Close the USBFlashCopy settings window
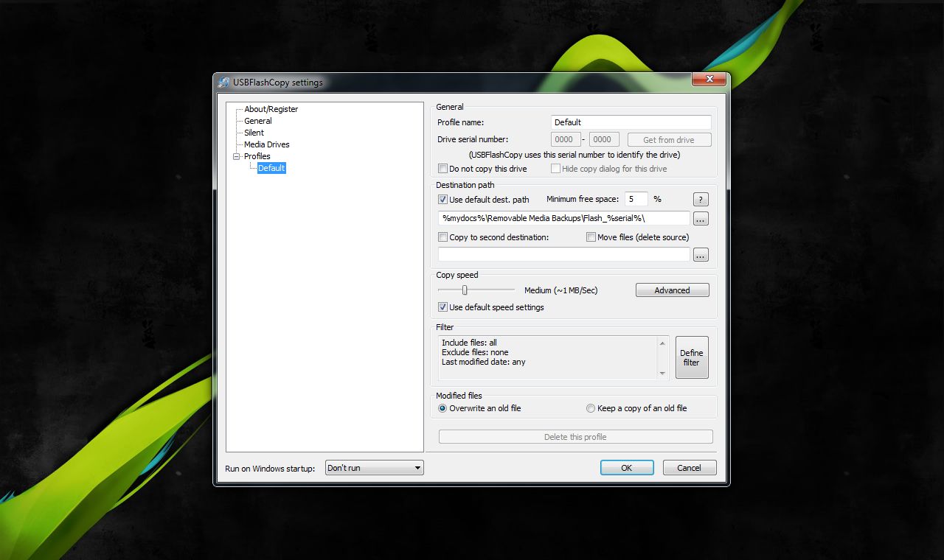This screenshot has height=560, width=944. pos(709,79)
